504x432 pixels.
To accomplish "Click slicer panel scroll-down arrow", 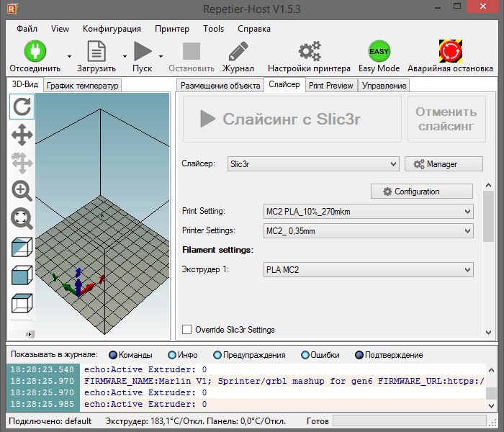I will tap(489, 333).
